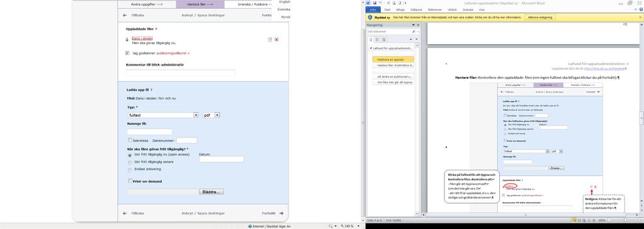Enable the Sekretess checkbox
The height and width of the screenshot is (229, 644).
tap(130, 140)
